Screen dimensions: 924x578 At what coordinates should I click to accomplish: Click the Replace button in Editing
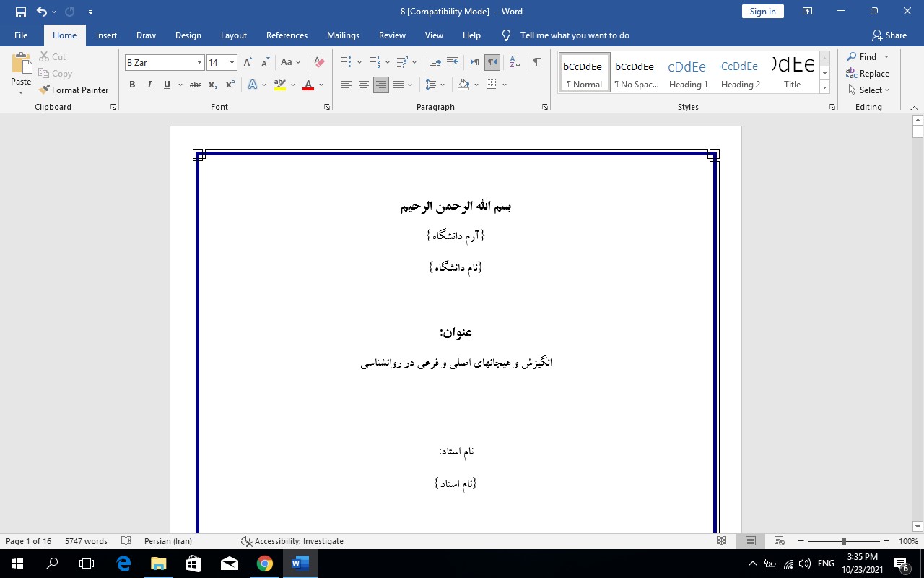[868, 74]
